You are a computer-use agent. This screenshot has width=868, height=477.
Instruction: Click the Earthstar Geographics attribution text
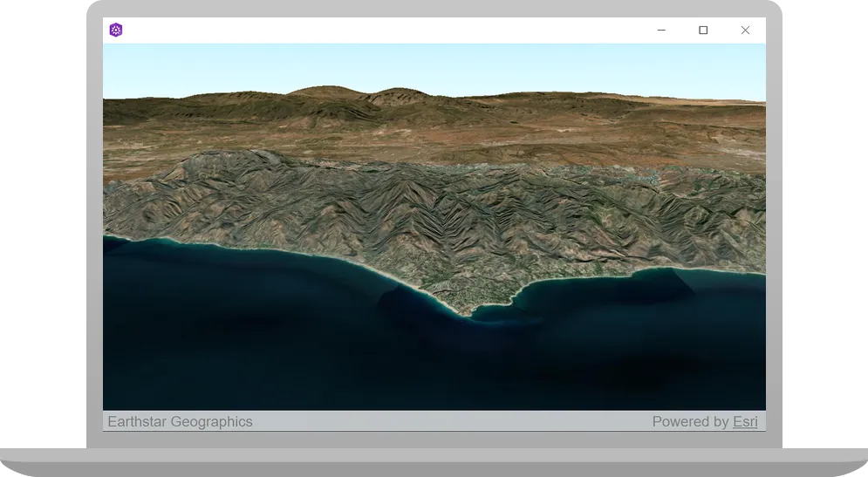[x=180, y=422]
